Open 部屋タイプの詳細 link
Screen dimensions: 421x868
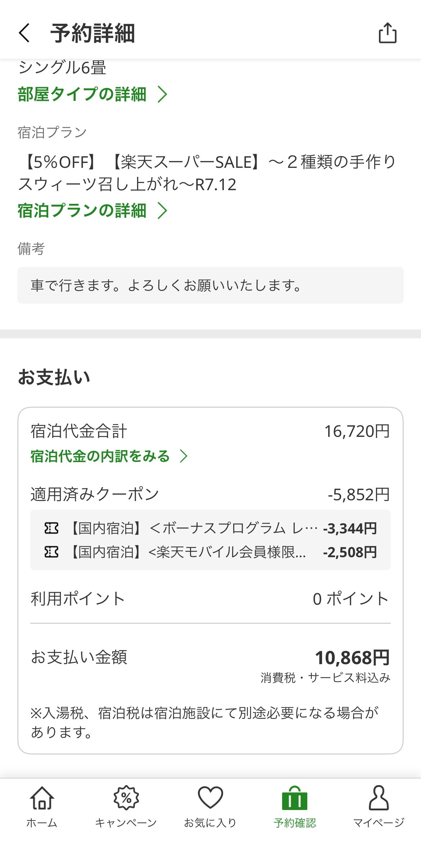click(82, 94)
